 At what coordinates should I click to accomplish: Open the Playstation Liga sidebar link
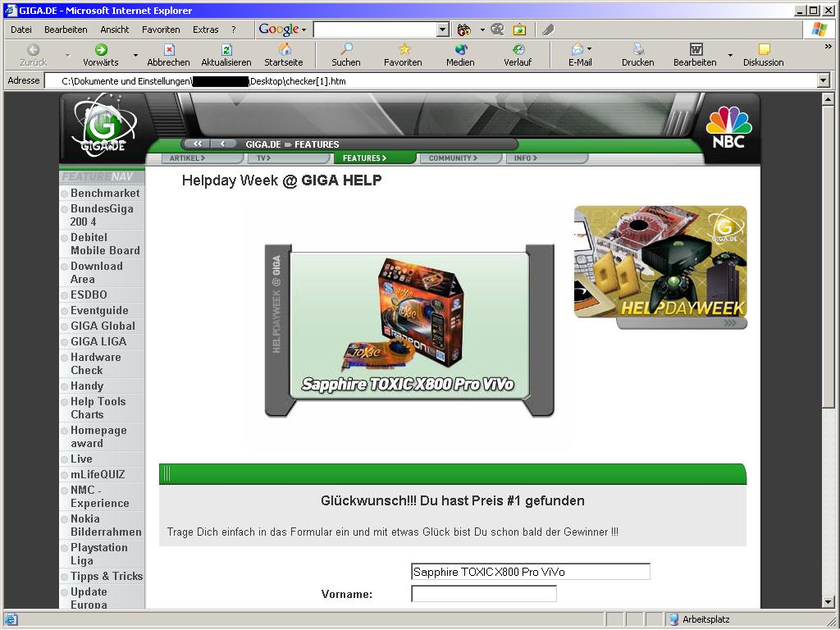click(99, 554)
